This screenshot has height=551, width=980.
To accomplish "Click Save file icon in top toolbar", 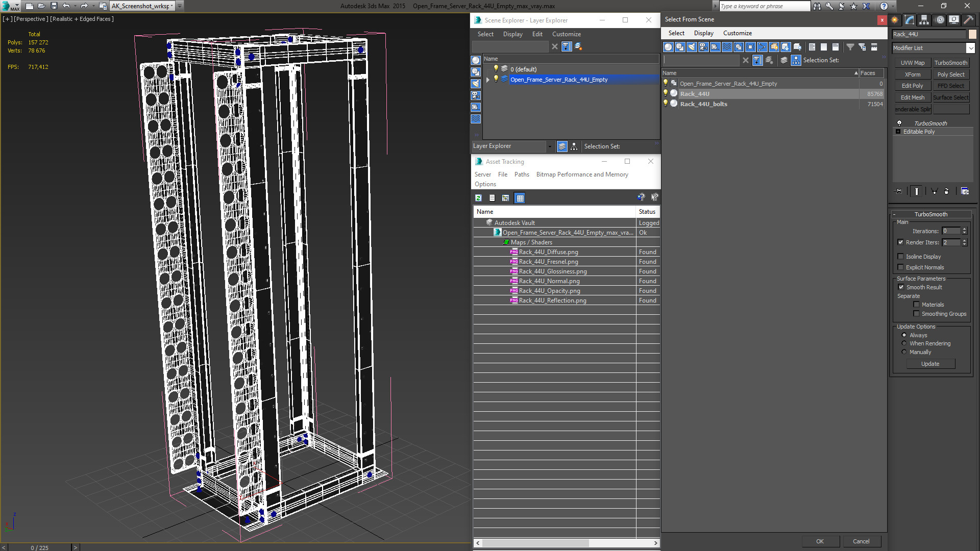I will point(54,6).
